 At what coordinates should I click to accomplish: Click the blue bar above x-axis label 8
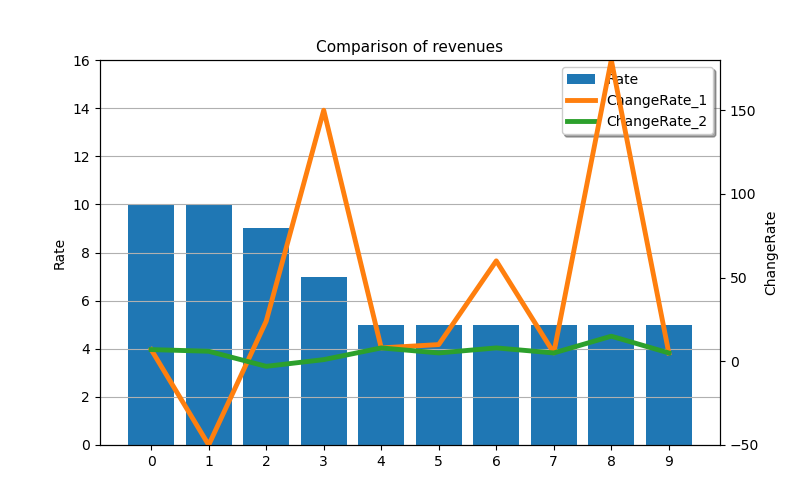tap(611, 385)
